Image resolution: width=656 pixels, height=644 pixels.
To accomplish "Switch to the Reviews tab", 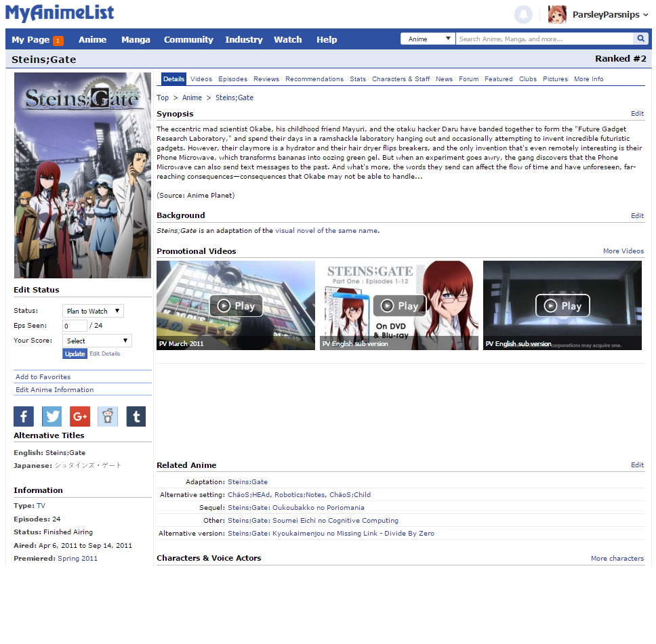I will [266, 79].
